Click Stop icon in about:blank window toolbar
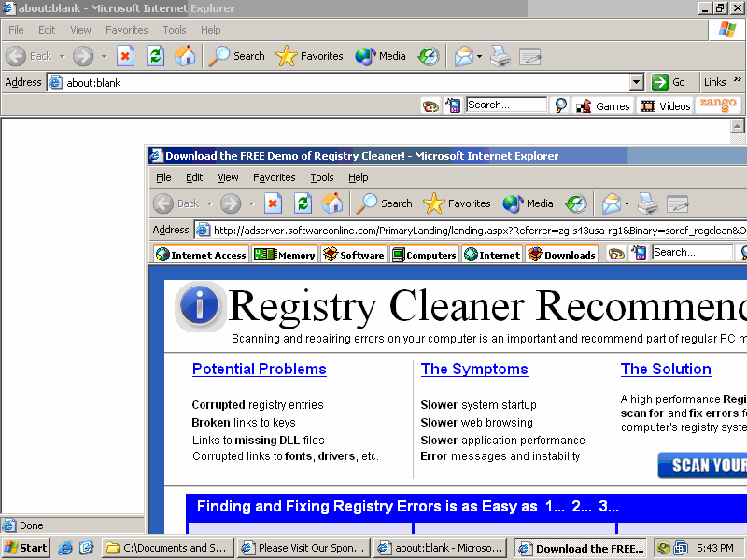Image resolution: width=747 pixels, height=560 pixels. (x=125, y=56)
